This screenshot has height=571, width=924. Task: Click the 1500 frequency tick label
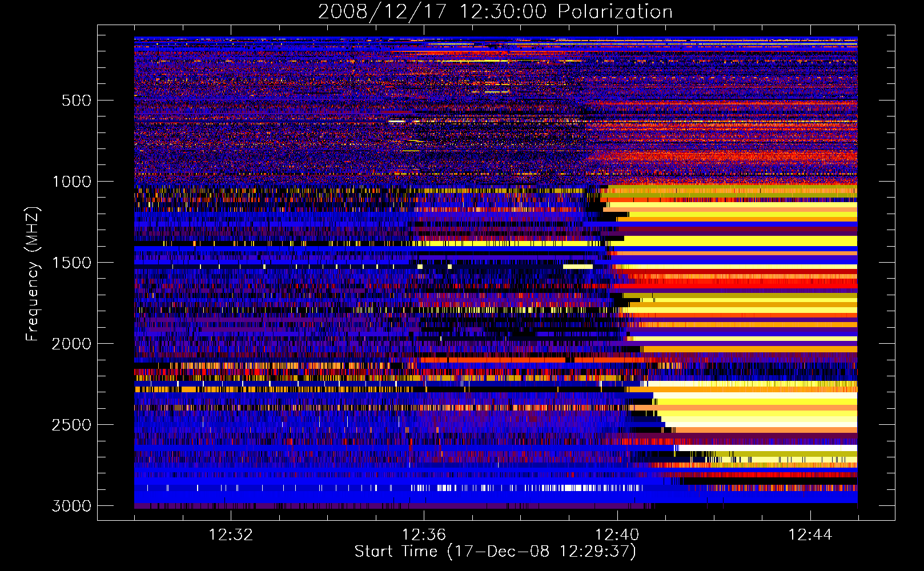(x=72, y=263)
